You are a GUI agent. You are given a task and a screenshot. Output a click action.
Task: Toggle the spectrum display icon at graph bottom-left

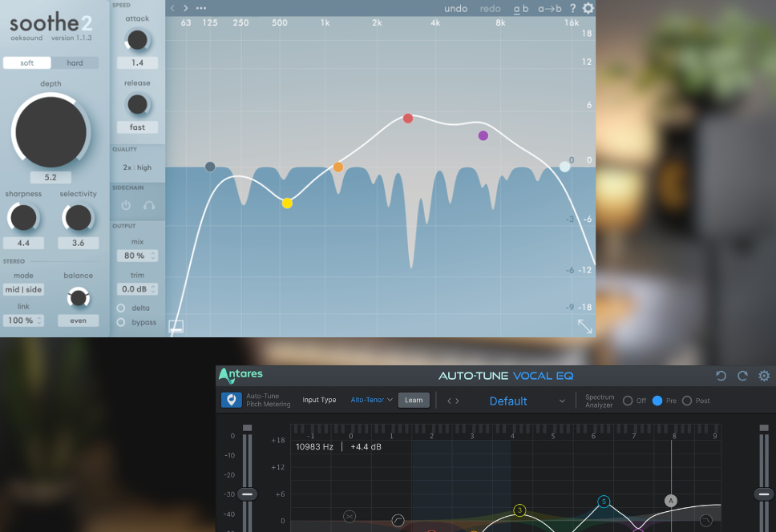(176, 326)
